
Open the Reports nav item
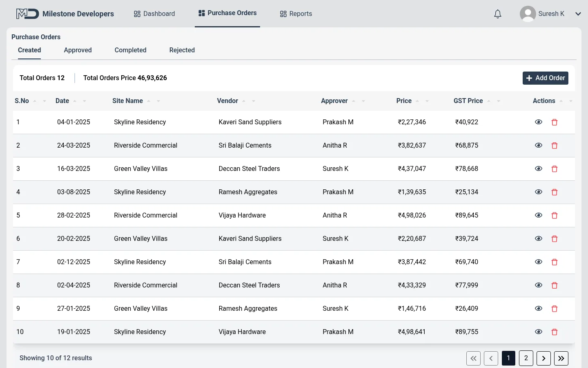[x=296, y=14]
